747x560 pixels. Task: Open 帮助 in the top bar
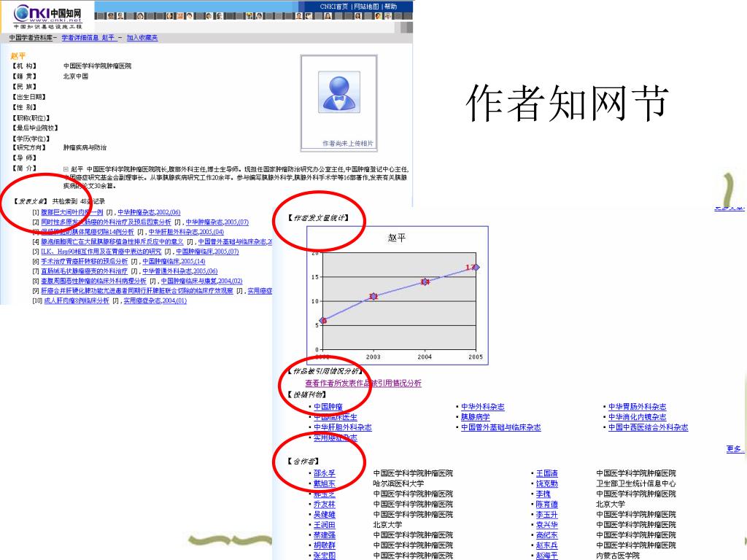[x=390, y=7]
